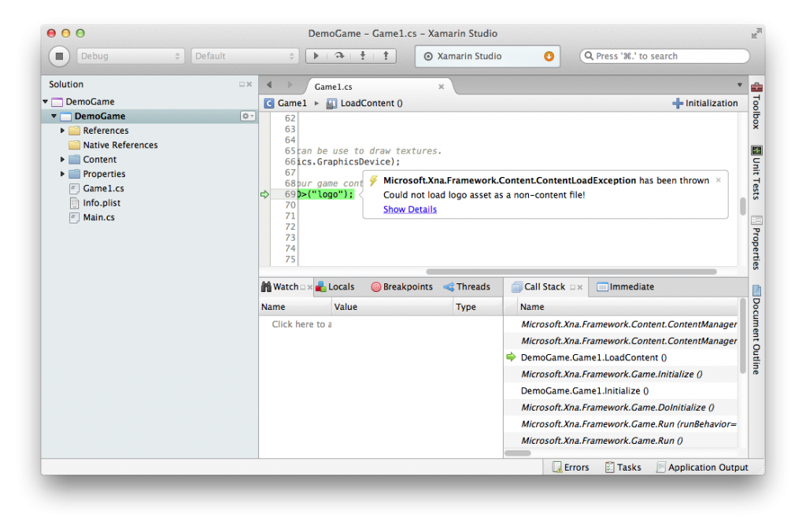
Task: Step into the current call
Action: (362, 56)
